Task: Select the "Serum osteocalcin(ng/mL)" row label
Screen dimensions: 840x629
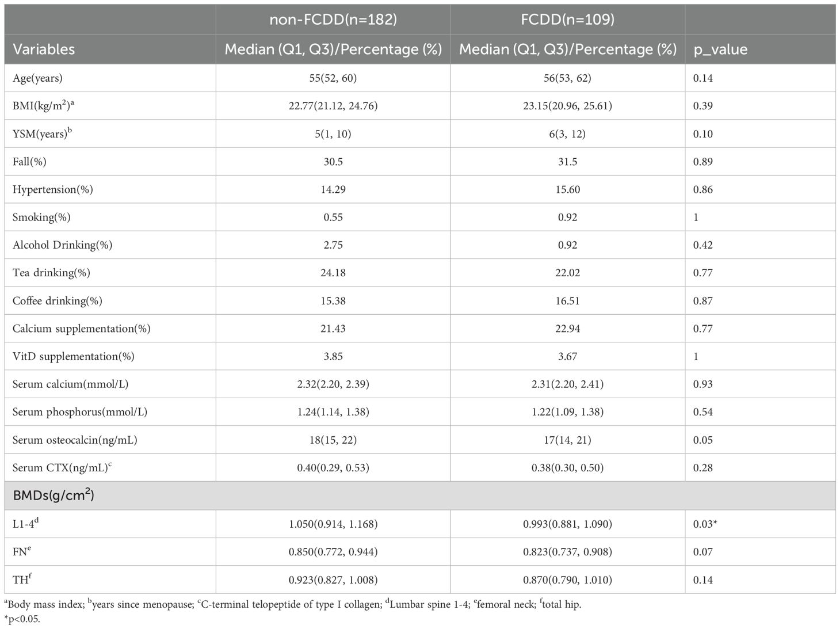Action: click(75, 440)
